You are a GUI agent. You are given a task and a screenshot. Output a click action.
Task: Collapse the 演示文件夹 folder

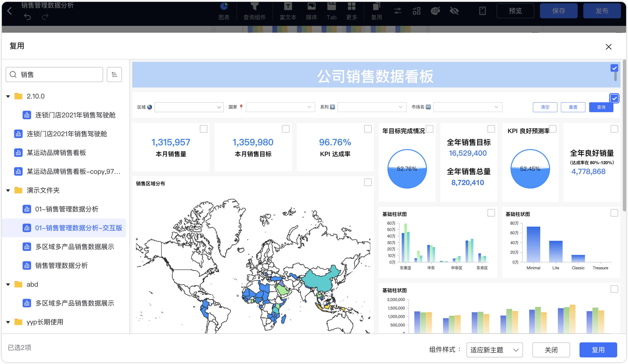[x=8, y=190]
